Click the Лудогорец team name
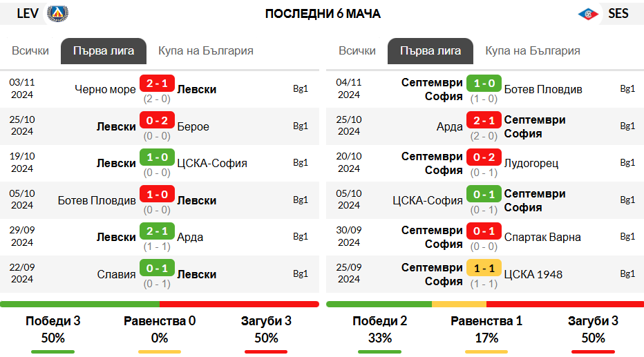The image size is (644, 357). [531, 164]
